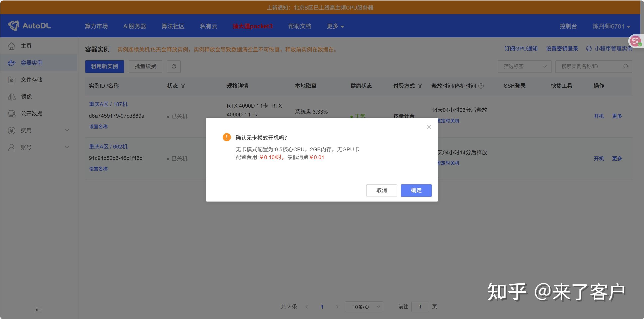
Task: Open 主页 via the home sidebar icon
Action: (x=12, y=46)
